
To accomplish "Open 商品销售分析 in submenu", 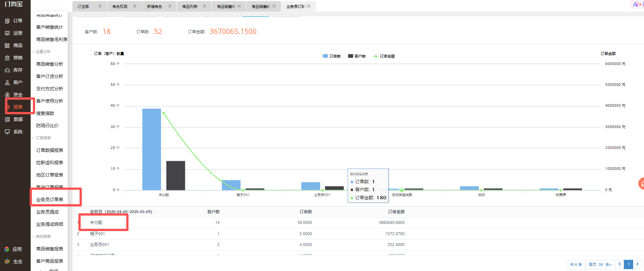I will tap(50, 64).
